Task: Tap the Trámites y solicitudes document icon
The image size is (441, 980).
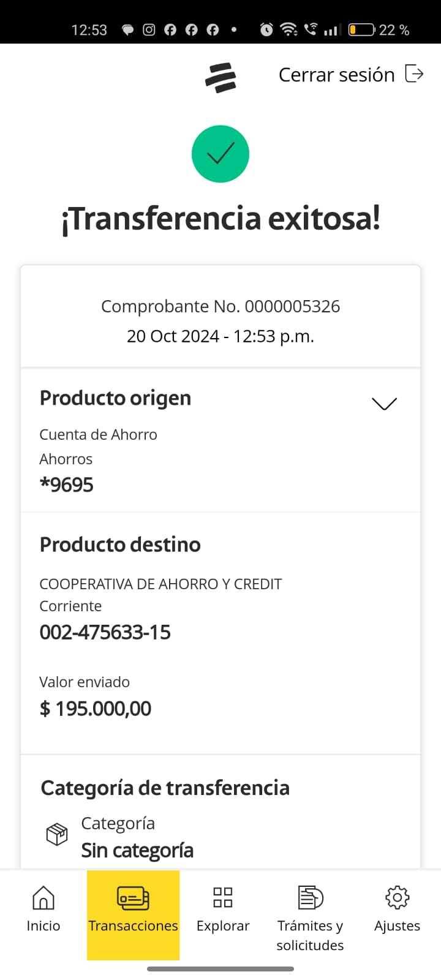Action: pyautogui.click(x=310, y=898)
